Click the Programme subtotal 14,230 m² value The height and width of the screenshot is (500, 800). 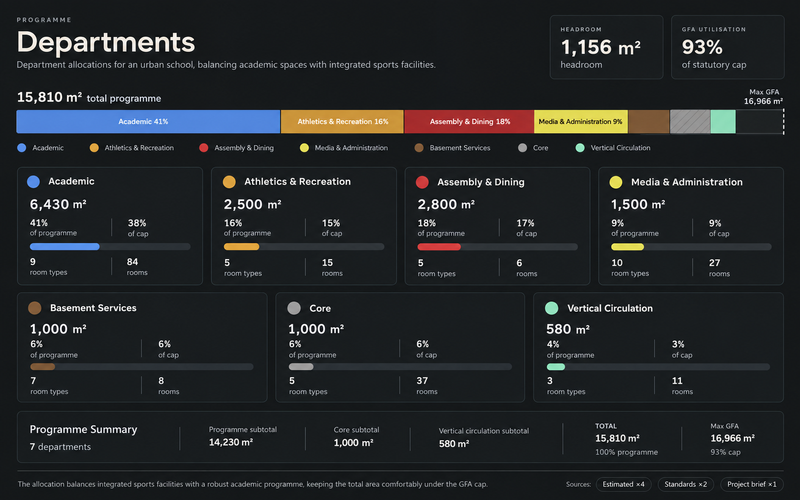[231, 442]
